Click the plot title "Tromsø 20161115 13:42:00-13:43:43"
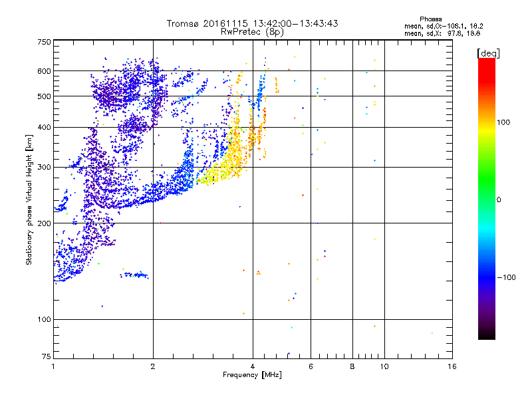The width and height of the screenshot is (532, 399). (x=252, y=23)
